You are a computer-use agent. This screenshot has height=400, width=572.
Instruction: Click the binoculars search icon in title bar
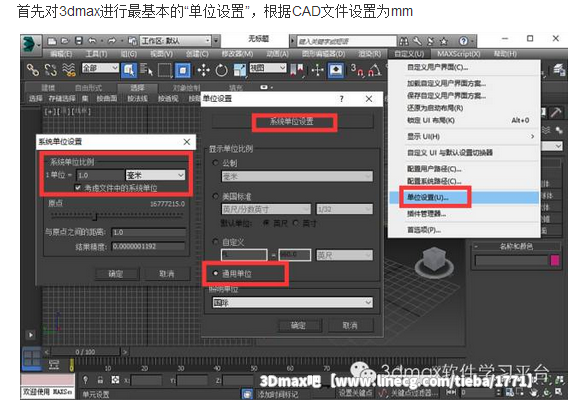404,41
